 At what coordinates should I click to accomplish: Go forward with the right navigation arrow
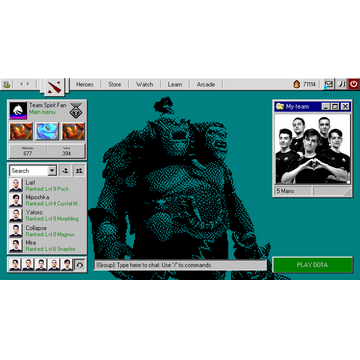[x=28, y=84]
